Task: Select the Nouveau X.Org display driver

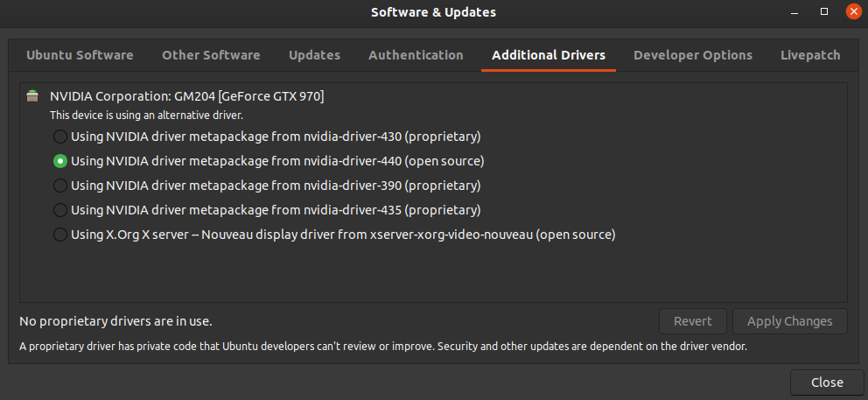Action: pyautogui.click(x=60, y=235)
